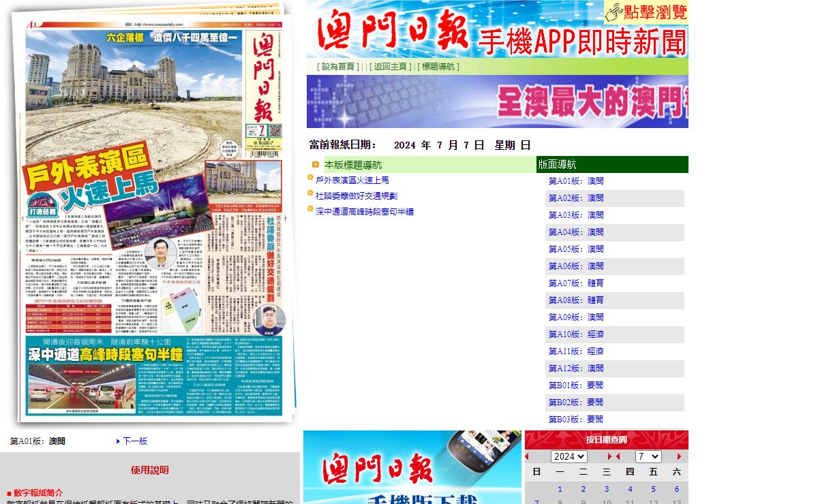Click the 版面導航 header tab
The height and width of the screenshot is (504, 818).
[612, 165]
